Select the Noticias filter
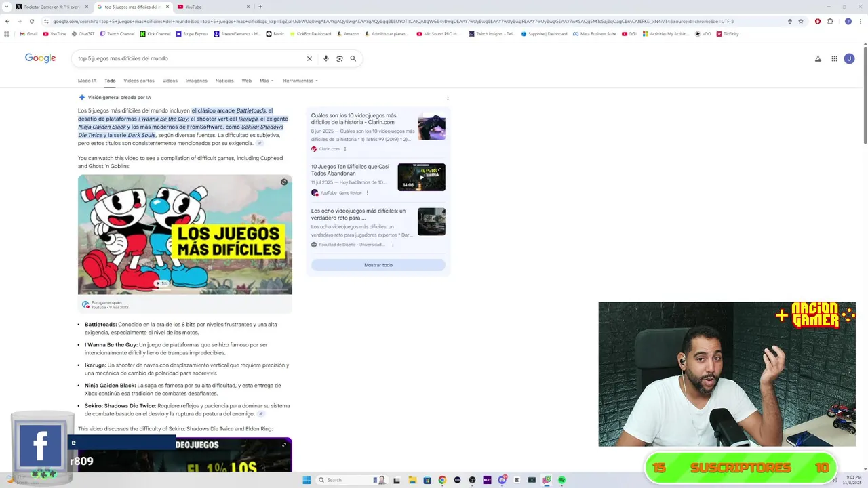 pyautogui.click(x=224, y=81)
